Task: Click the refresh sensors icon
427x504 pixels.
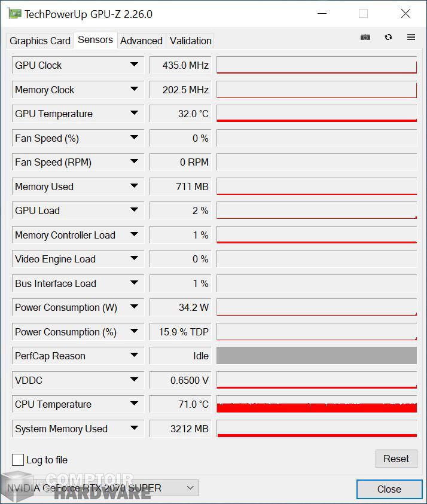Action: [389, 37]
